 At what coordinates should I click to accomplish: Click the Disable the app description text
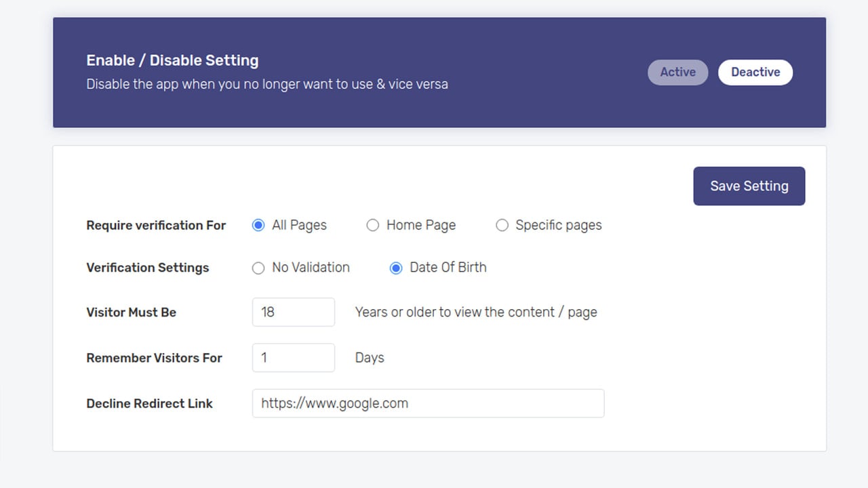[x=267, y=85]
